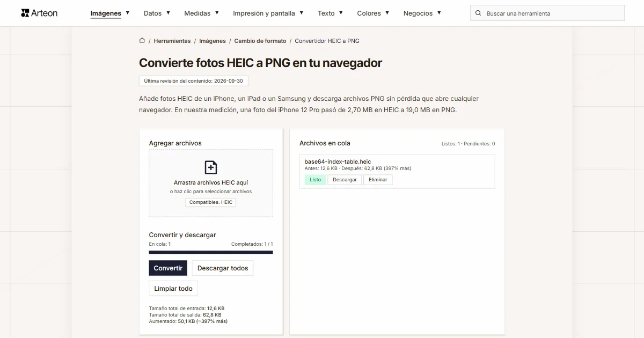Viewport: 644px width, 338px height.
Task: Click 'Tamaño total de entrada: 12,6 KB'
Action: pyautogui.click(x=186, y=308)
